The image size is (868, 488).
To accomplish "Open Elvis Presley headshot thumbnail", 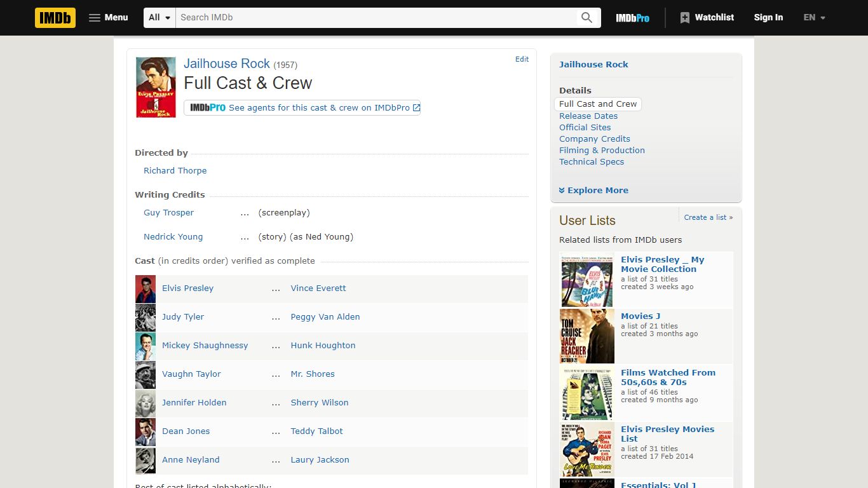I will click(x=146, y=289).
